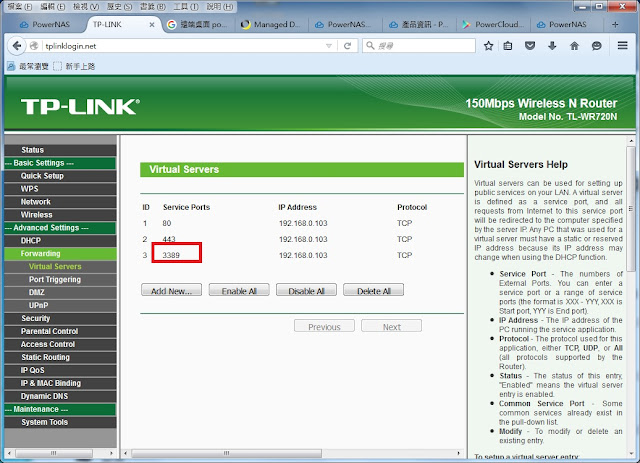Screen dimensions: 640x463
Task: Expand Access Control in sidebar
Action: (60, 344)
